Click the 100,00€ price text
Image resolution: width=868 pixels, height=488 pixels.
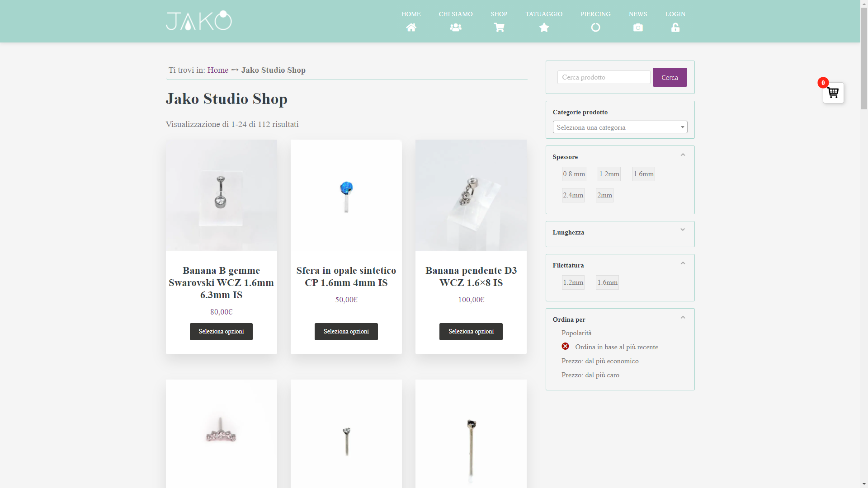(471, 300)
